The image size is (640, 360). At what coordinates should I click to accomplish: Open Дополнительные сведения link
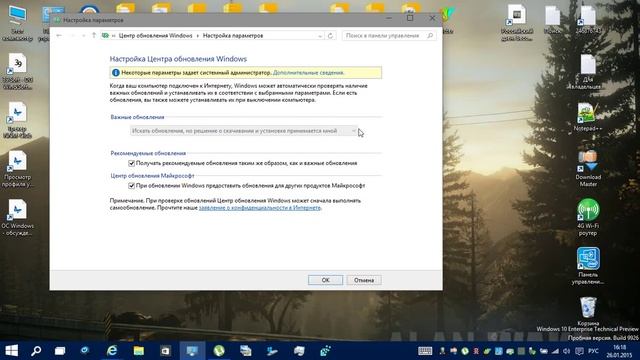tap(308, 73)
